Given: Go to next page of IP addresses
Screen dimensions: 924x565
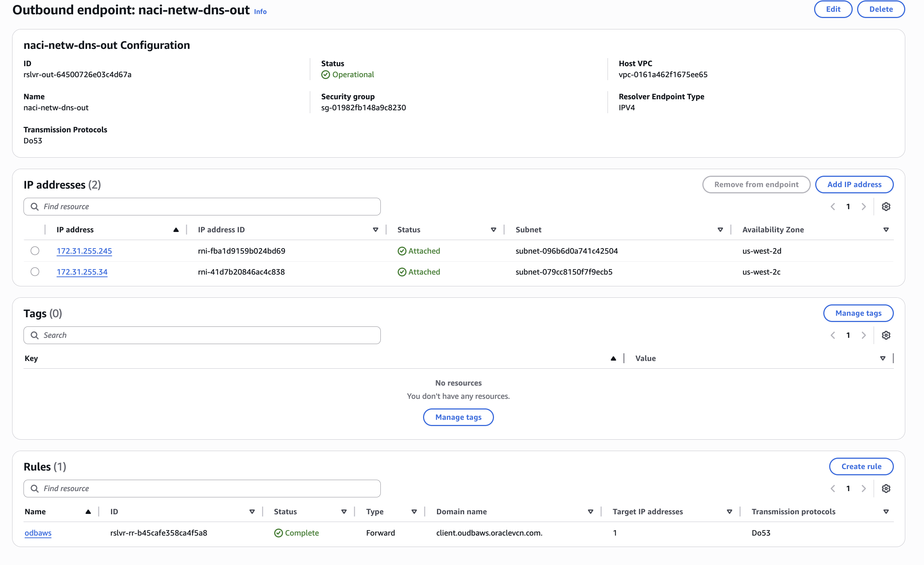Looking at the screenshot, I should click(x=864, y=206).
